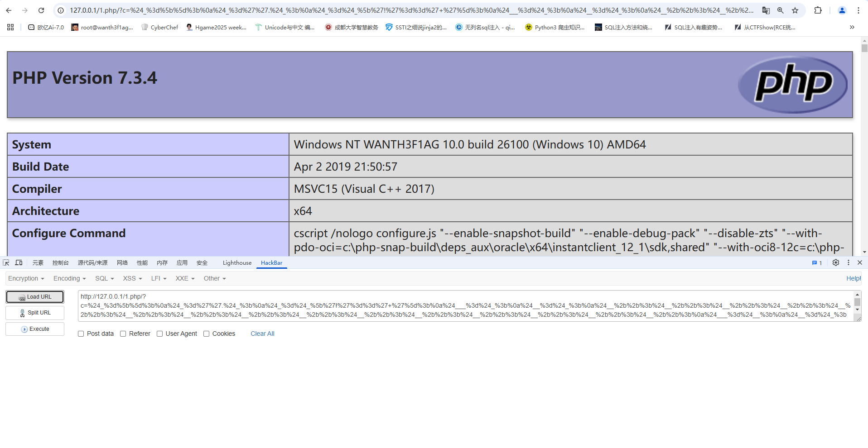Enable the Post data checkbox

click(x=81, y=334)
